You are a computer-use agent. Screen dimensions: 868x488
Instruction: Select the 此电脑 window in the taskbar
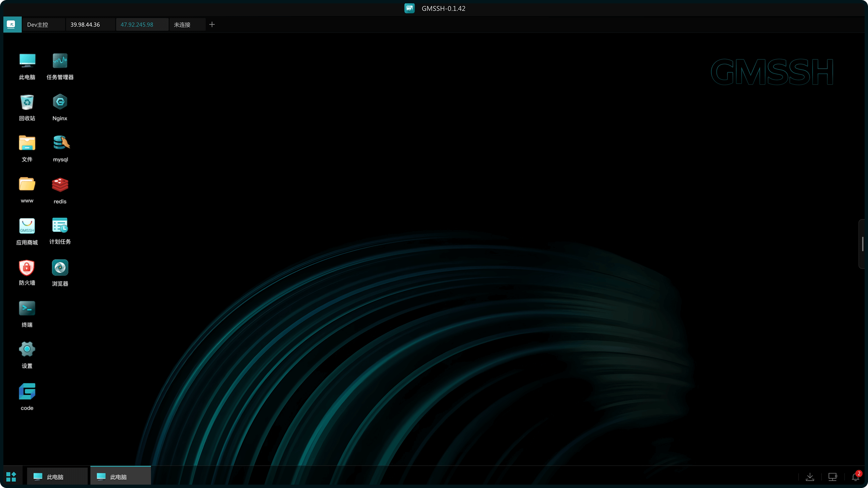click(x=120, y=476)
